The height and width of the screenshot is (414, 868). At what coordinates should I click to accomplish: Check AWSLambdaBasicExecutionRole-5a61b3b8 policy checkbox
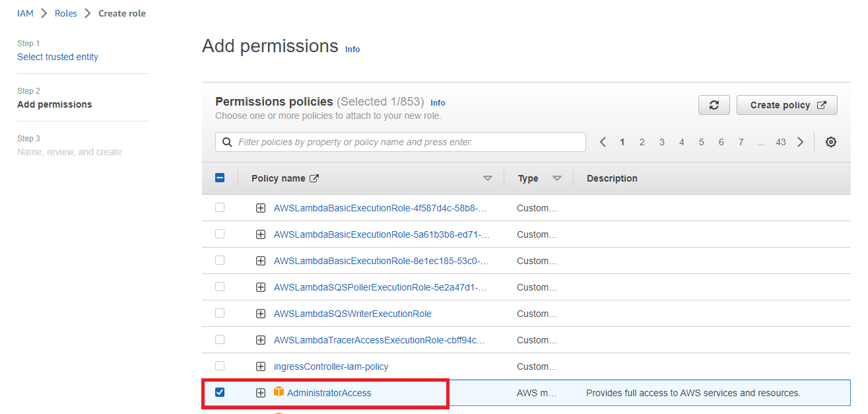(x=220, y=234)
